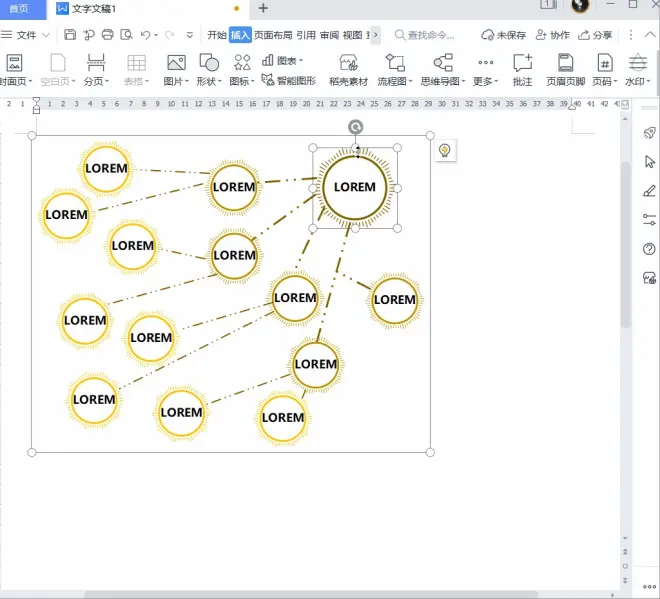Select the arrow cursor tool in sidebar
The image size is (660, 599).
[649, 162]
